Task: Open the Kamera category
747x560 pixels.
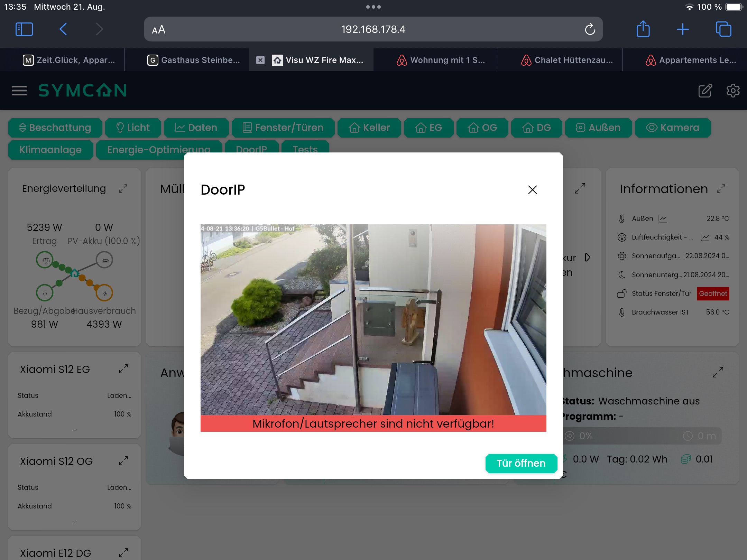Action: [x=673, y=128]
